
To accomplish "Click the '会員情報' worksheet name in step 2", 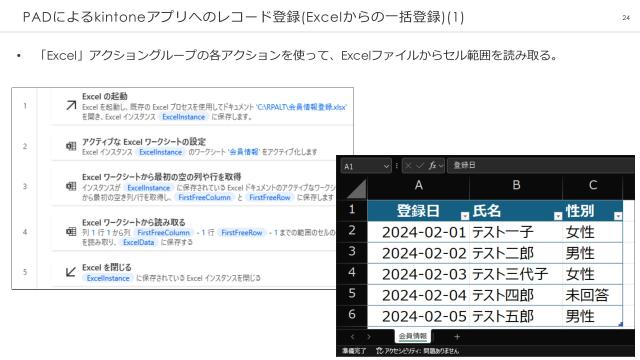I will (244, 152).
